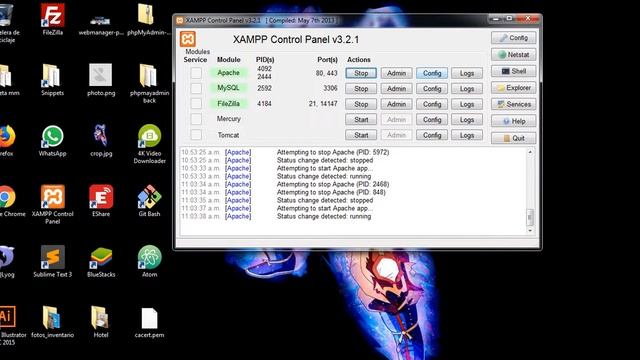This screenshot has width=640, height=360.
Task: Stop the FileZilla module
Action: point(361,104)
